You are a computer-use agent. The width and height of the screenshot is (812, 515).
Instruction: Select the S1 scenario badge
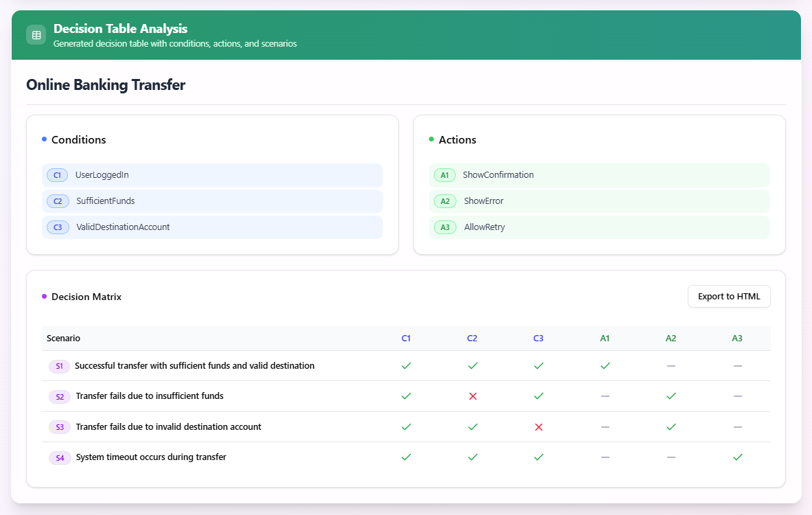click(x=59, y=366)
